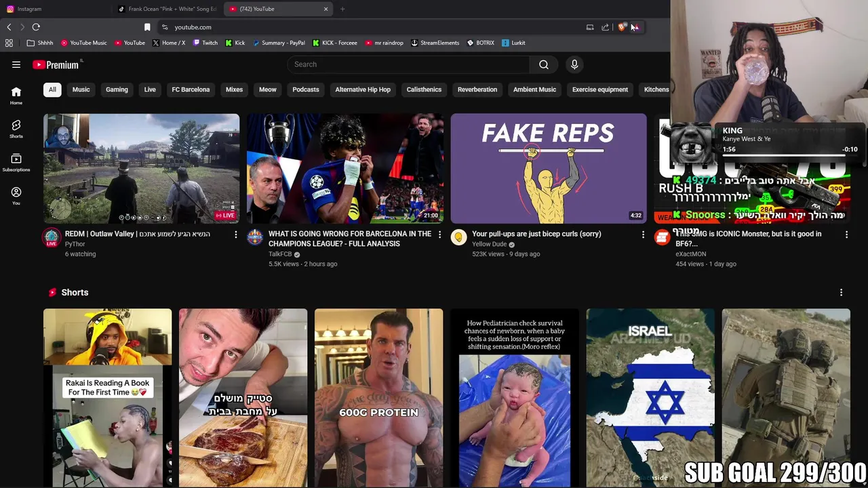Open the pediatrician newborn reflex short
The height and width of the screenshot is (488, 868).
tap(514, 398)
